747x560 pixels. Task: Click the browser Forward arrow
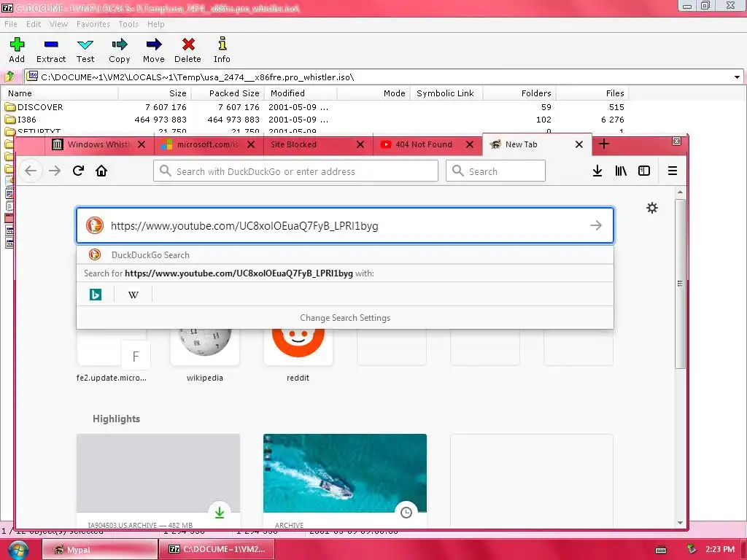55,171
